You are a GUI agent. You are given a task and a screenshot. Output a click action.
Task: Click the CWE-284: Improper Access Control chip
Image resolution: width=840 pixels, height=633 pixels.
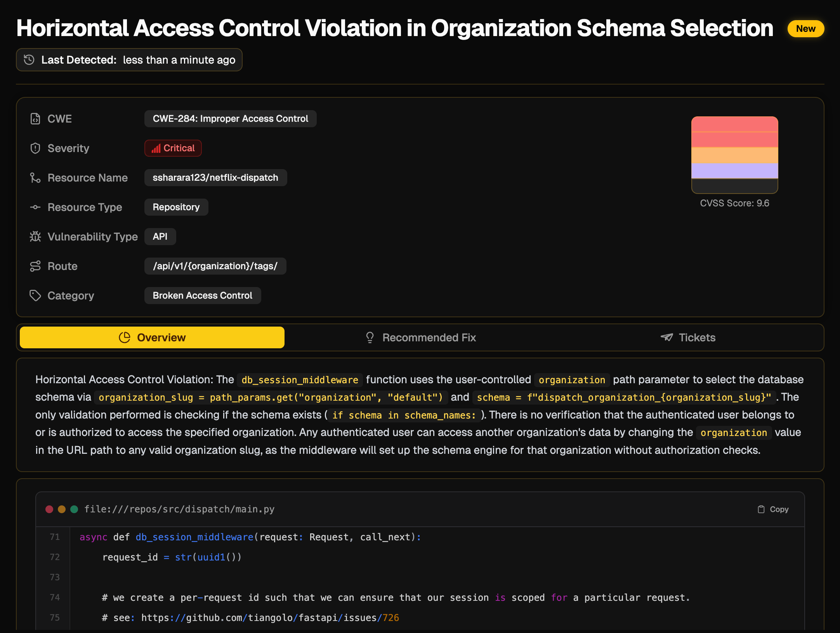(231, 119)
